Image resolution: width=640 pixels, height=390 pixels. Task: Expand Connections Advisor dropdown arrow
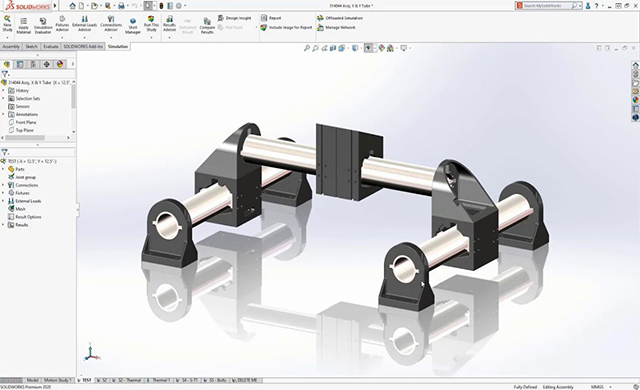111,38
